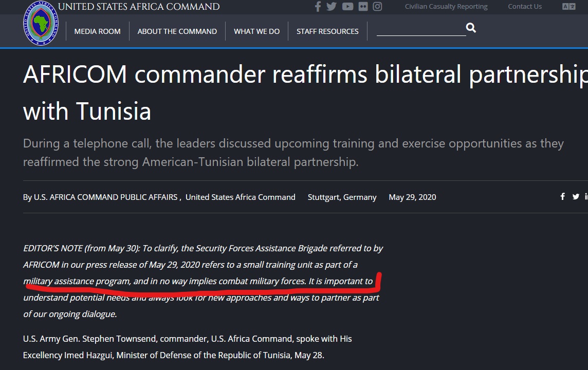Image resolution: width=588 pixels, height=370 pixels.
Task: Open the Instagram icon in top header
Action: (x=378, y=6)
